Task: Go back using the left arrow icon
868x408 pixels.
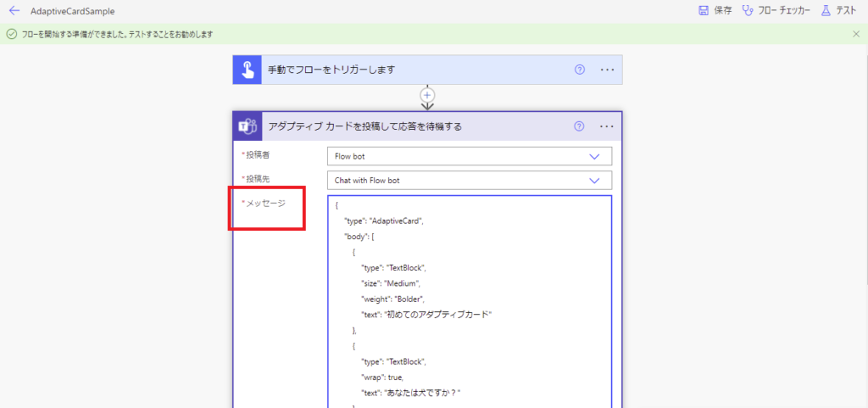Action: tap(14, 10)
